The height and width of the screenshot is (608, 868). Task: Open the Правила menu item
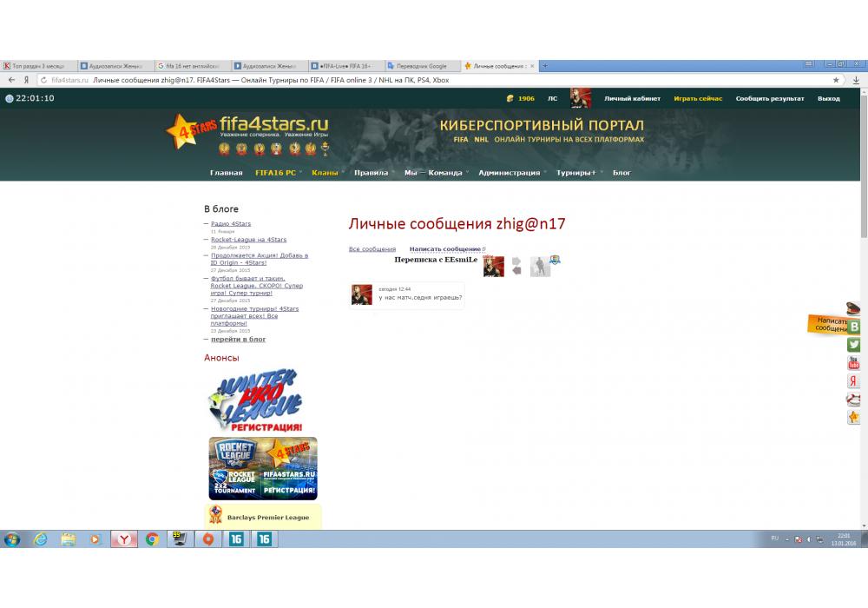click(x=371, y=173)
